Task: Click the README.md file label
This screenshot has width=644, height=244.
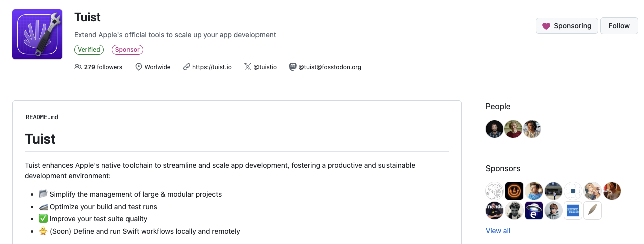Action: [42, 117]
